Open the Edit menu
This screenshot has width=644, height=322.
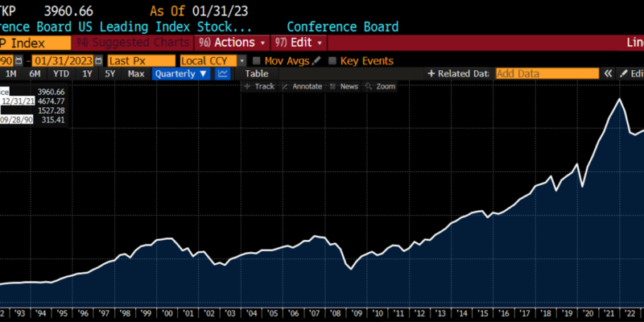point(299,43)
